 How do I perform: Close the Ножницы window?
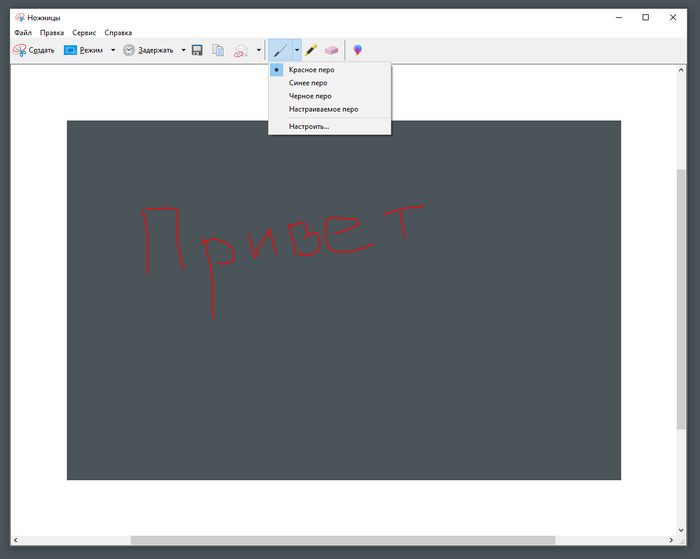[673, 17]
